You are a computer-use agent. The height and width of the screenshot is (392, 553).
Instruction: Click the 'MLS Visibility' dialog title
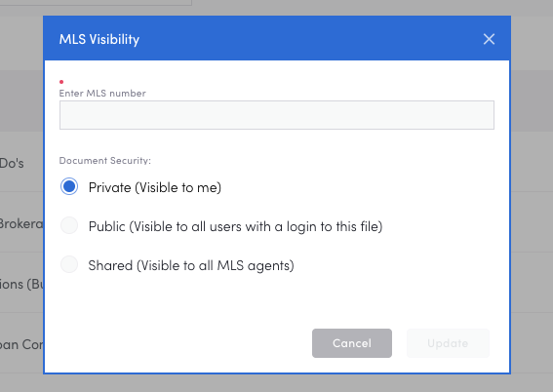(x=99, y=39)
